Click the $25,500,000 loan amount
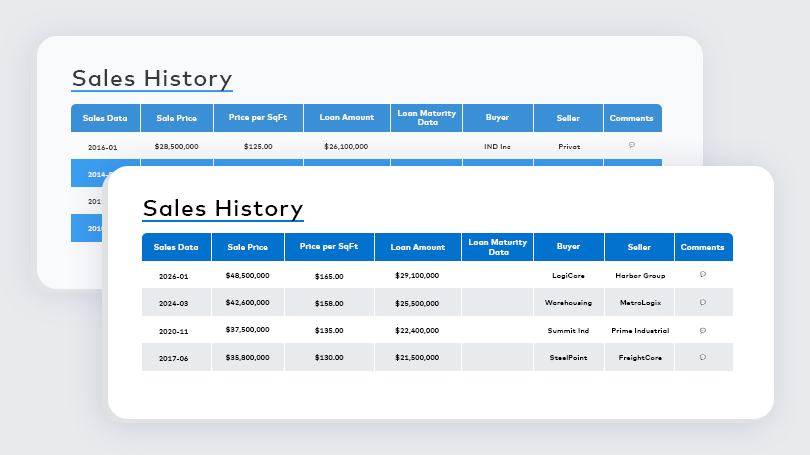Screen dimensions: 810x455 tap(417, 303)
